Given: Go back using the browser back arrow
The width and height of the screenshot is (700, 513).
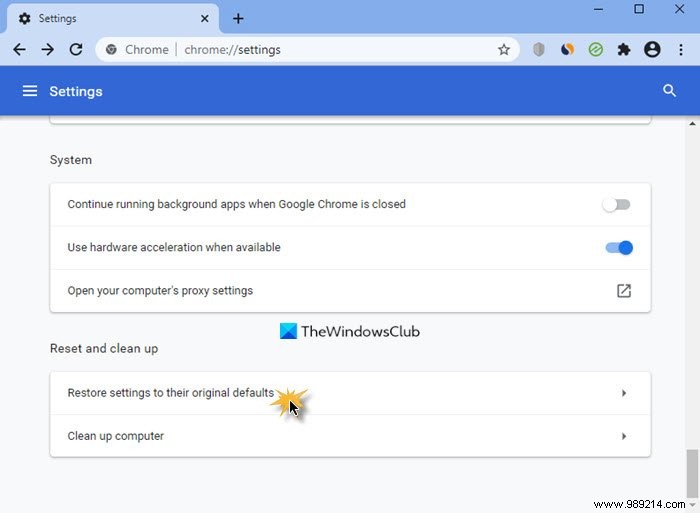Looking at the screenshot, I should click(19, 50).
